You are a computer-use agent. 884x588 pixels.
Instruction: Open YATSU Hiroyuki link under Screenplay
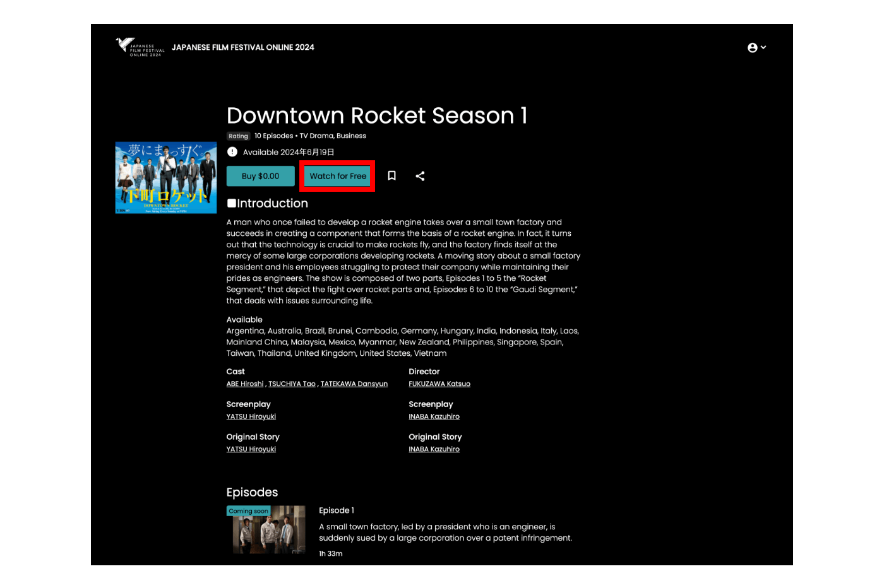tap(251, 416)
